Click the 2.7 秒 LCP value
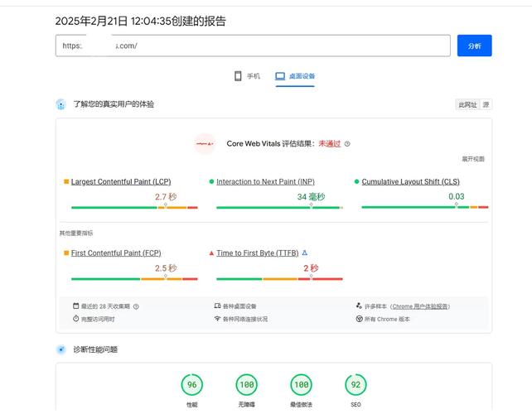The width and height of the screenshot is (532, 414). (166, 197)
